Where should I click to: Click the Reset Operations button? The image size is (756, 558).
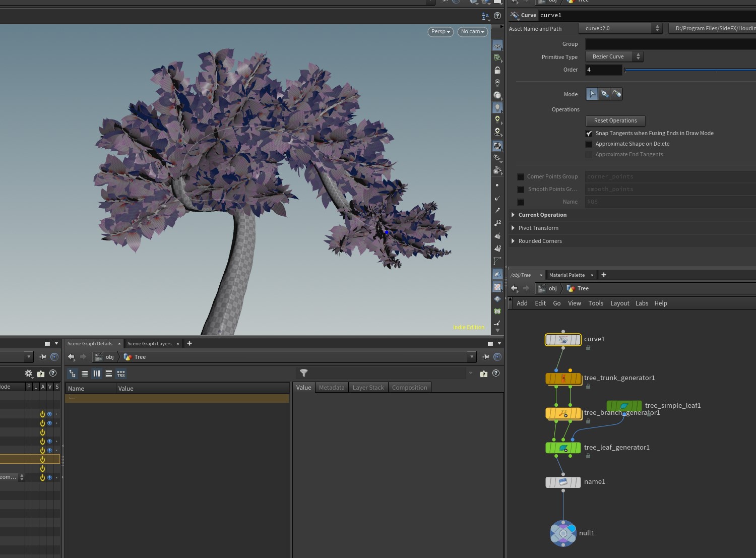615,121
